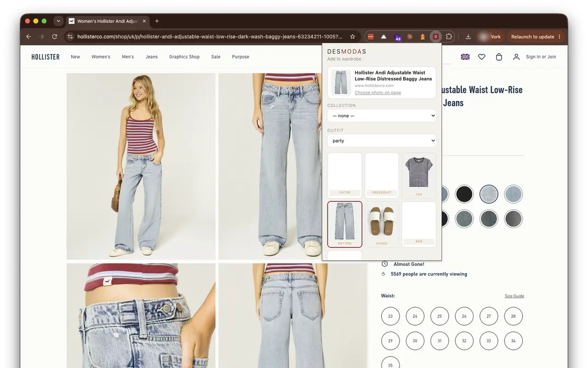Open a new browser tab
588x368 pixels.
pos(157,21)
